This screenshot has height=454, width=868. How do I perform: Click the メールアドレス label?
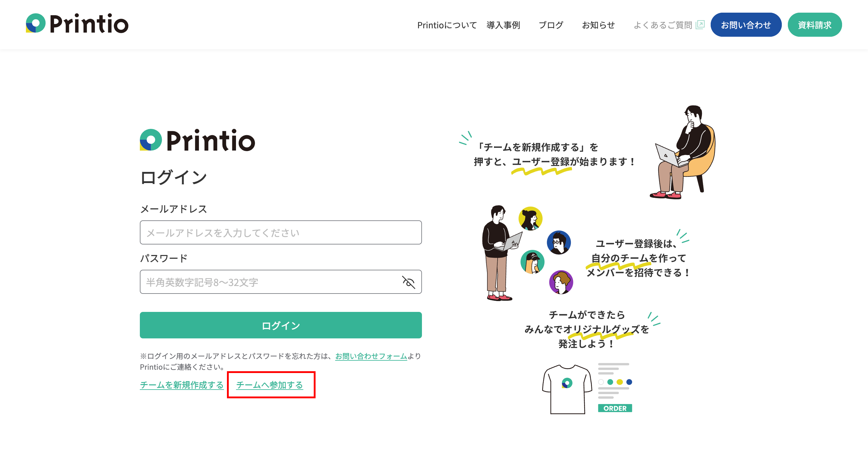(174, 209)
